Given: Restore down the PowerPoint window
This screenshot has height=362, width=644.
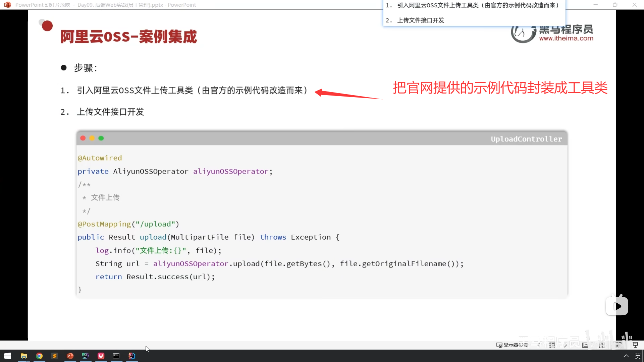Looking at the screenshot, I should pos(615,5).
